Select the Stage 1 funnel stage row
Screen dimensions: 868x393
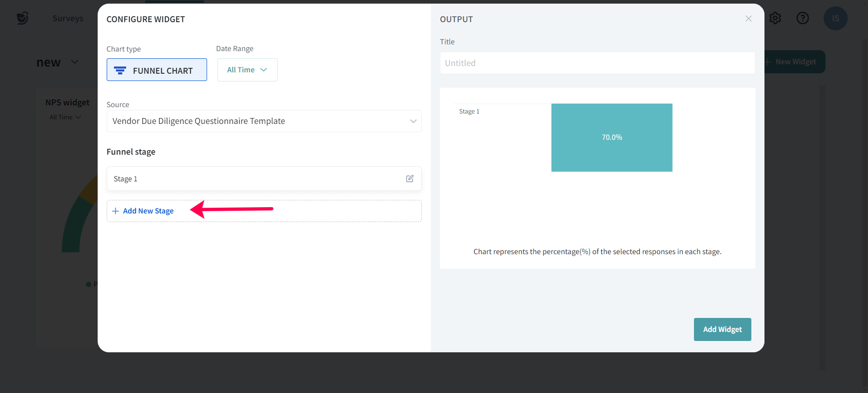253,179
